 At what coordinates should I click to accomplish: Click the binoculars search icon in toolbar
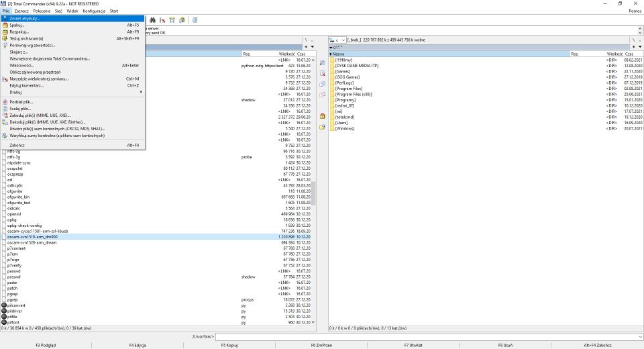(x=153, y=20)
